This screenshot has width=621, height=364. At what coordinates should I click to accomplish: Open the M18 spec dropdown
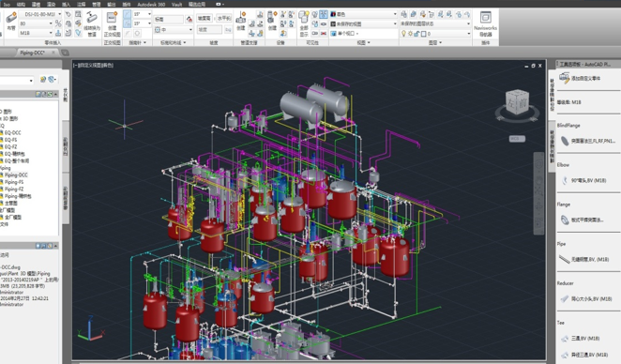(36, 33)
